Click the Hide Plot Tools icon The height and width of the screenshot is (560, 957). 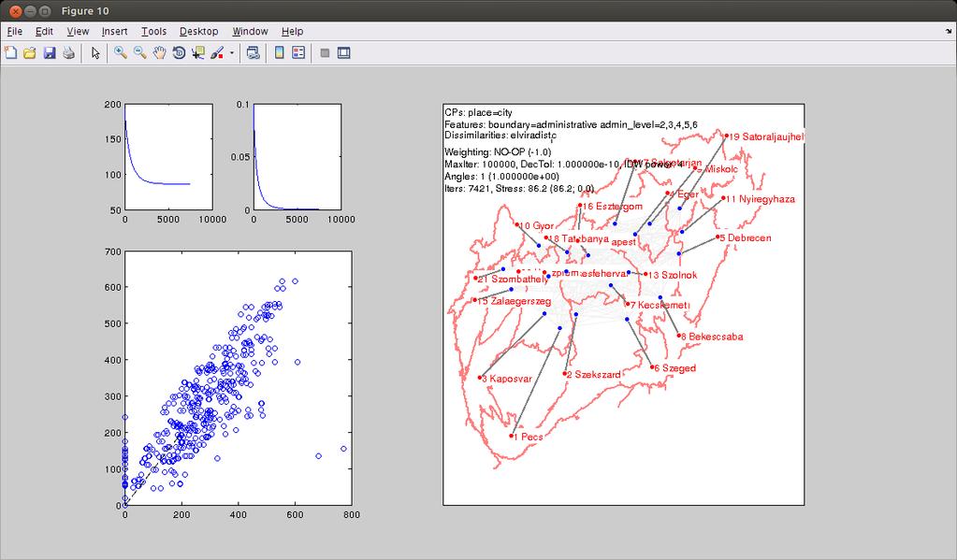[x=325, y=53]
